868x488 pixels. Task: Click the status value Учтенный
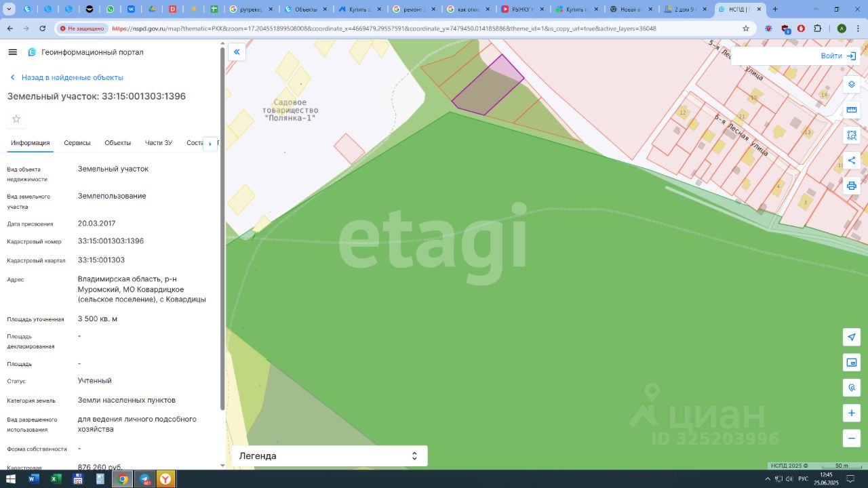(x=95, y=381)
